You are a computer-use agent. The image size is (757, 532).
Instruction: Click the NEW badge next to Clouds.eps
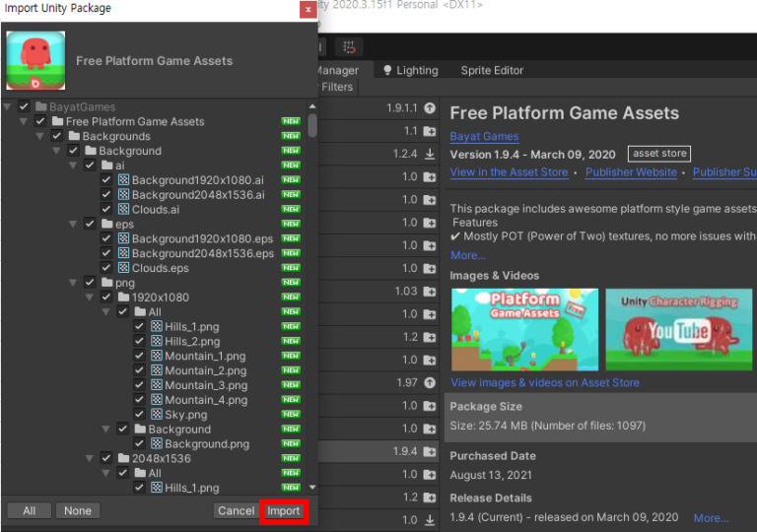[x=291, y=268]
